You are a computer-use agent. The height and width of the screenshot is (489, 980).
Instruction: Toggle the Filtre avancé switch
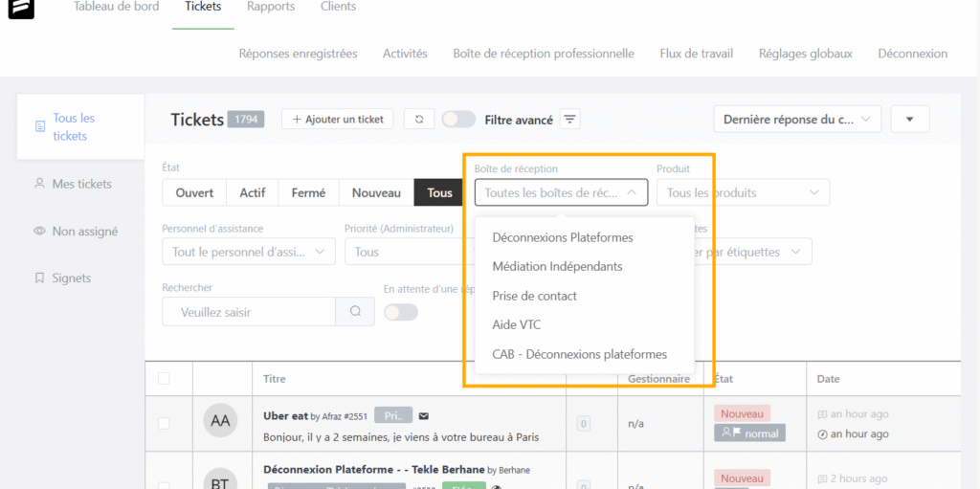point(458,120)
